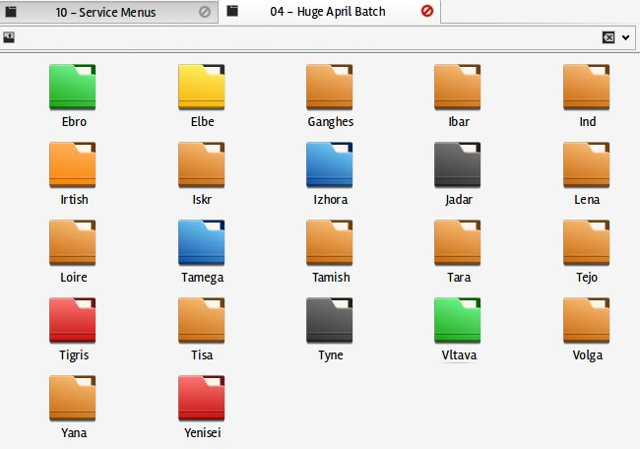Open the Volga folder
Viewport: 640px width, 449px height.
(587, 321)
